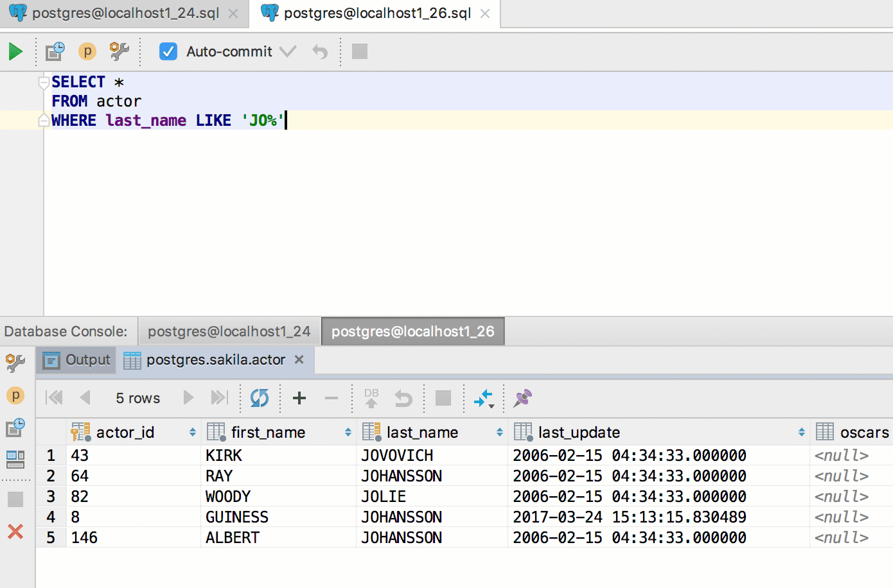Click the layout panels icon in left sidebar
893x588 pixels.
click(x=15, y=459)
